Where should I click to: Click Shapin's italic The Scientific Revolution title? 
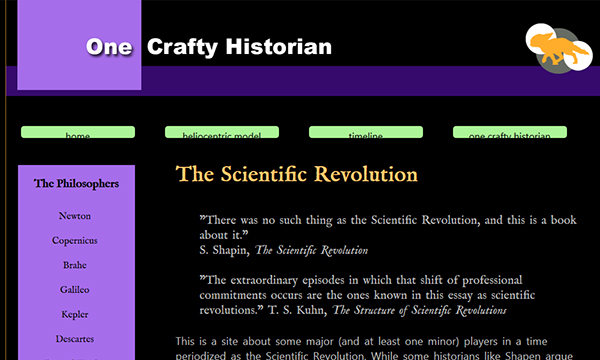coord(311,250)
